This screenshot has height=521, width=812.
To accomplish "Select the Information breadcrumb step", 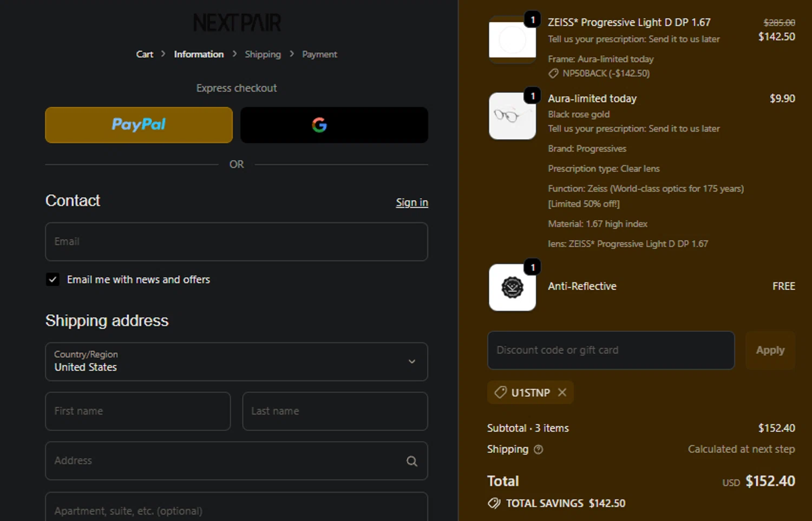I will click(199, 54).
